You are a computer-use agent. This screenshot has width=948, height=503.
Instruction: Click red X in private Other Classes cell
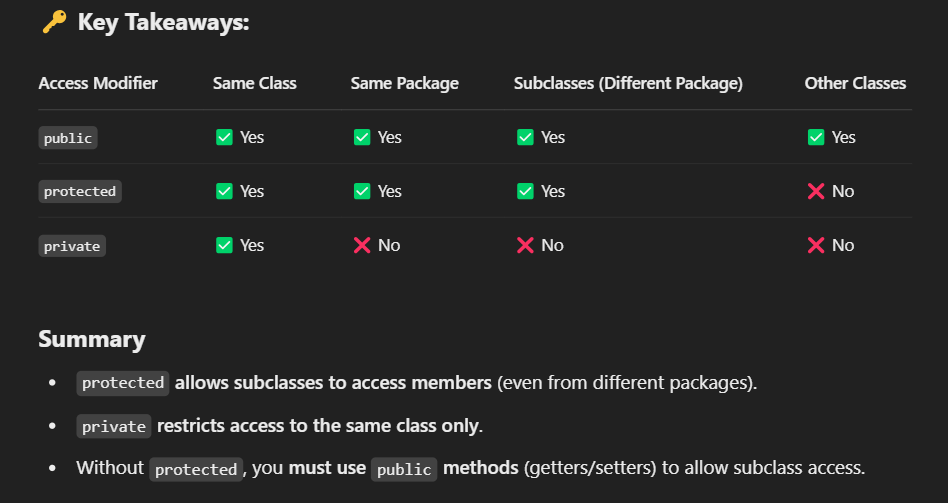pos(816,245)
